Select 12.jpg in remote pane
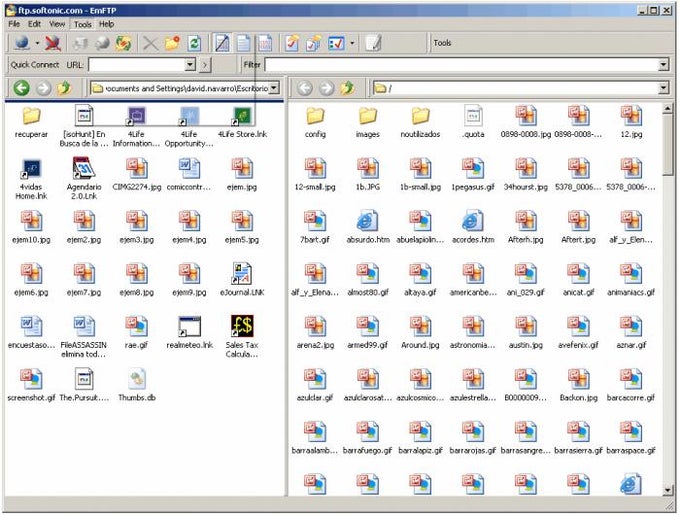 631,121
